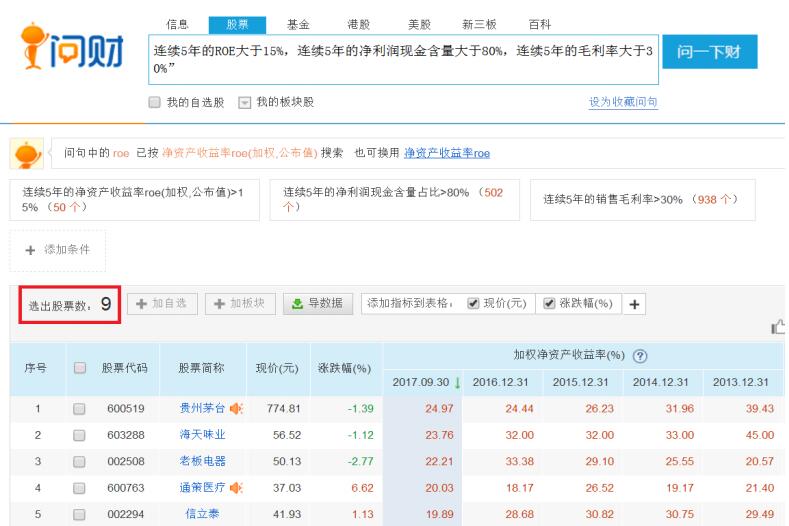
Task: Switch to 新三板 tab
Action: [x=479, y=24]
